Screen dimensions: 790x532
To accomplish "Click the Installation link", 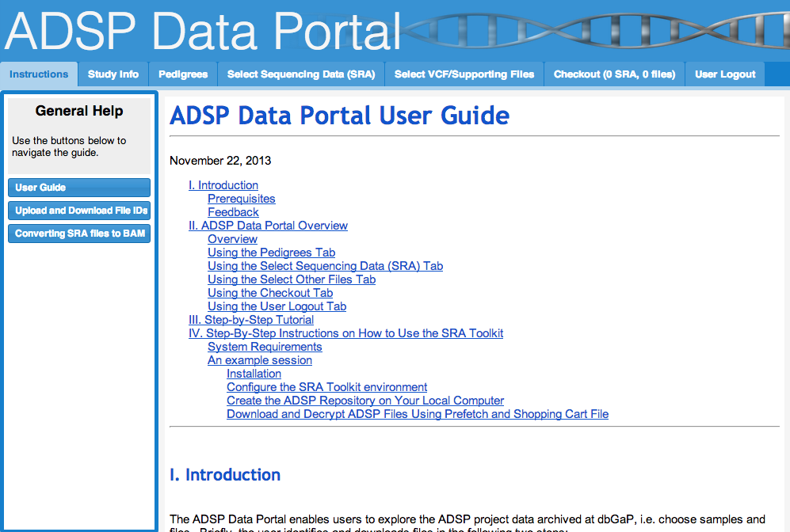I will [254, 374].
